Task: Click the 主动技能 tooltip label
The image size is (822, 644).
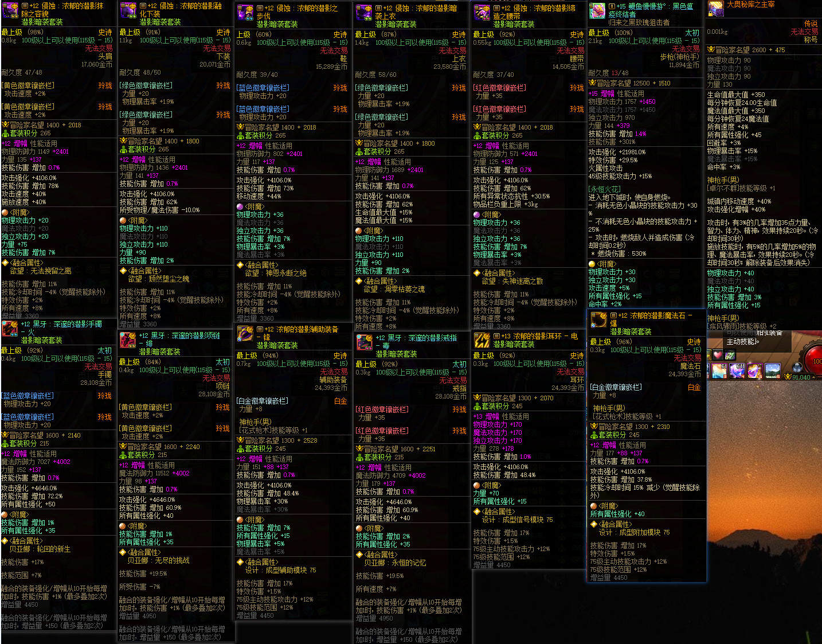Action: [742, 341]
